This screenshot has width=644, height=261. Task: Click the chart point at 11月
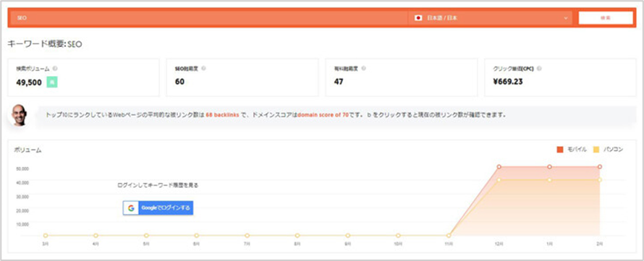click(449, 236)
